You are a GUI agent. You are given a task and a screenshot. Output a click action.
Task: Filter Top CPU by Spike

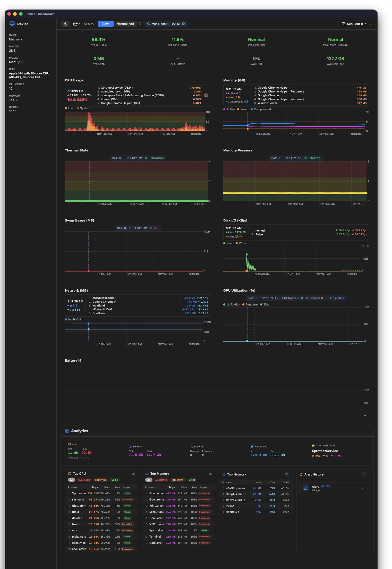click(115, 480)
